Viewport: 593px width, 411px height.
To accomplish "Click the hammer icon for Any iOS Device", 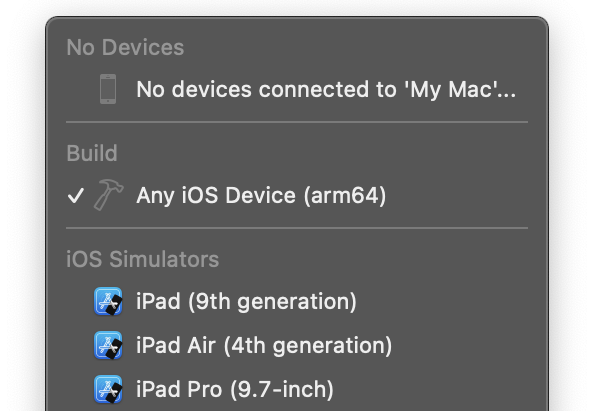I will point(108,195).
